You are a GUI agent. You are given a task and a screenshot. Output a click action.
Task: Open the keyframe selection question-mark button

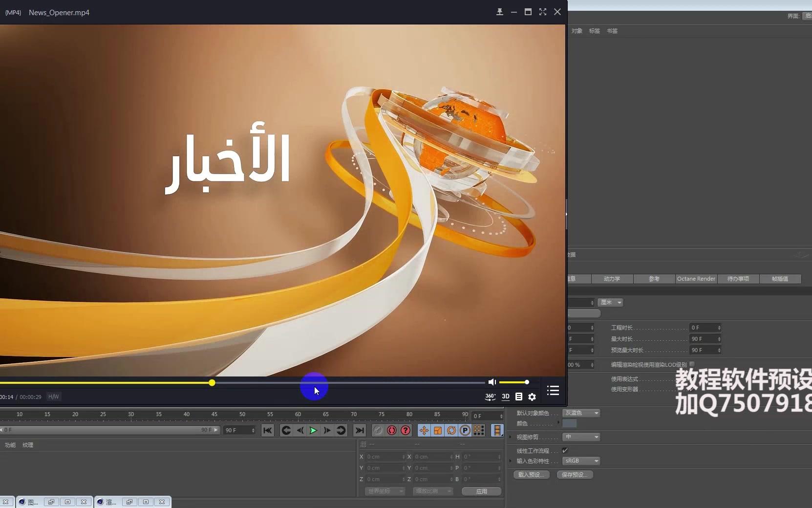point(406,430)
